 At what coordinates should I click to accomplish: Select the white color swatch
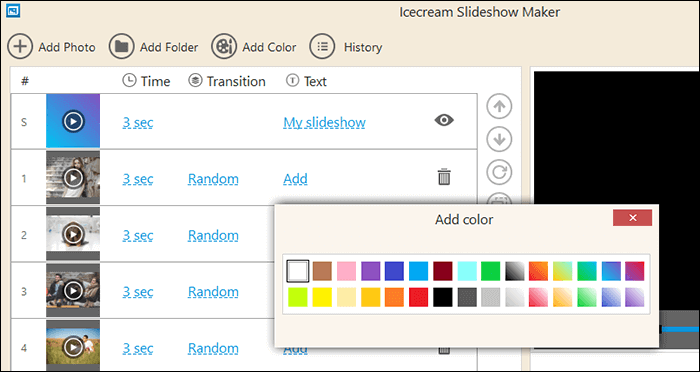298,271
